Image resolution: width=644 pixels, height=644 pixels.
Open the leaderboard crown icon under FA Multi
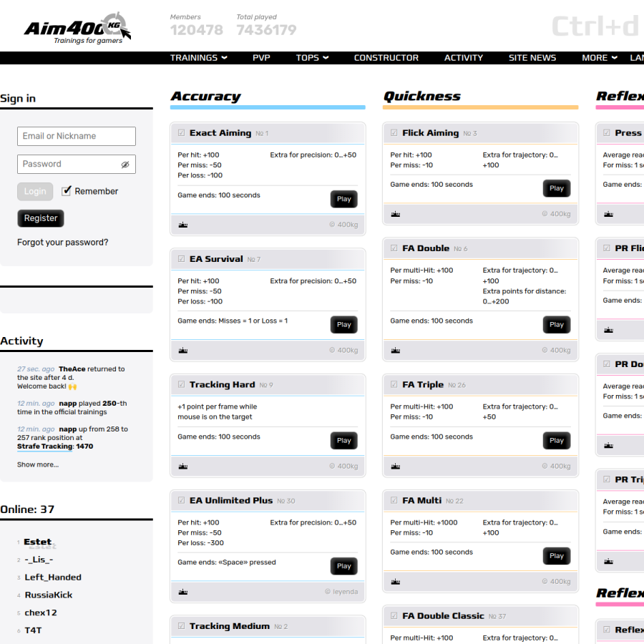[396, 582]
